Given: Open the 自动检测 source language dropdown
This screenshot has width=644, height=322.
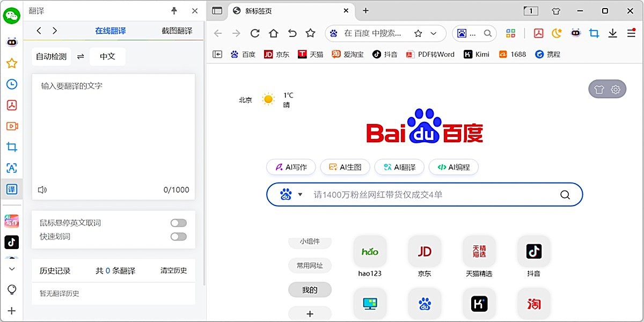Looking at the screenshot, I should point(51,56).
